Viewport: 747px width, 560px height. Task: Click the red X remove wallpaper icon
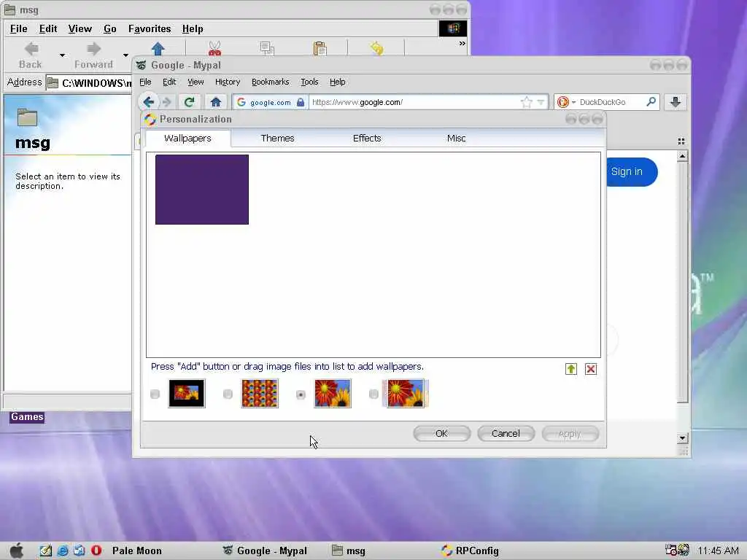[x=591, y=369]
